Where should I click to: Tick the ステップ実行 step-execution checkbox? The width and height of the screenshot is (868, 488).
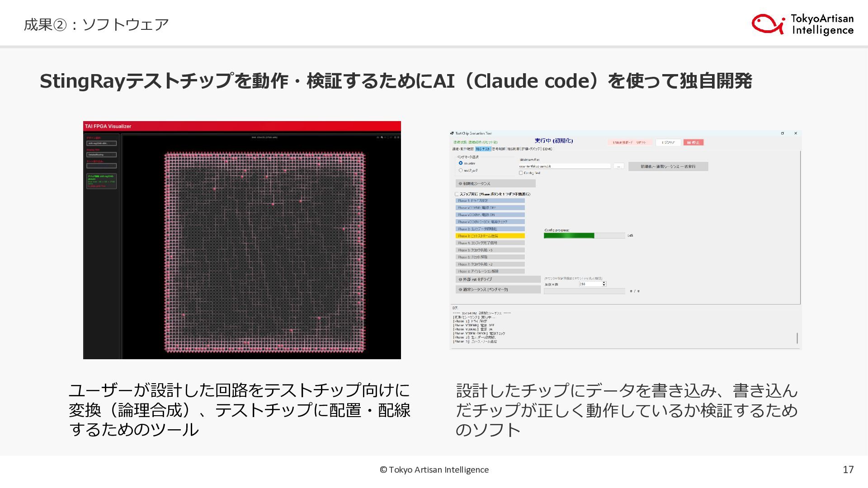click(457, 194)
